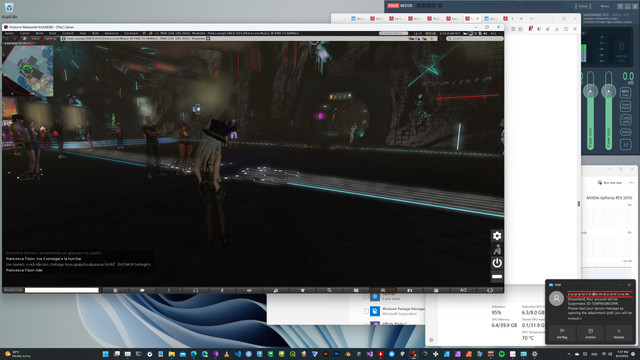Click the camera snapshot icon in bottom toolbar
The height and width of the screenshot is (360, 640).
point(409,290)
